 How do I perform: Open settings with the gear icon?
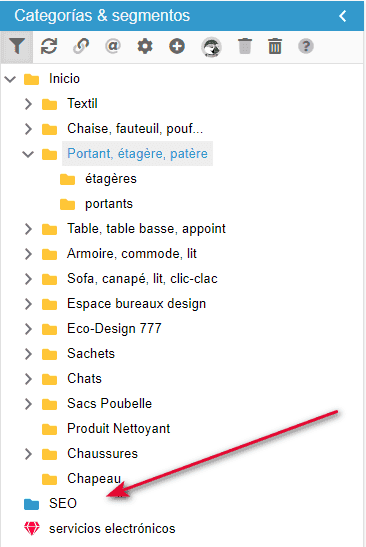click(x=145, y=46)
